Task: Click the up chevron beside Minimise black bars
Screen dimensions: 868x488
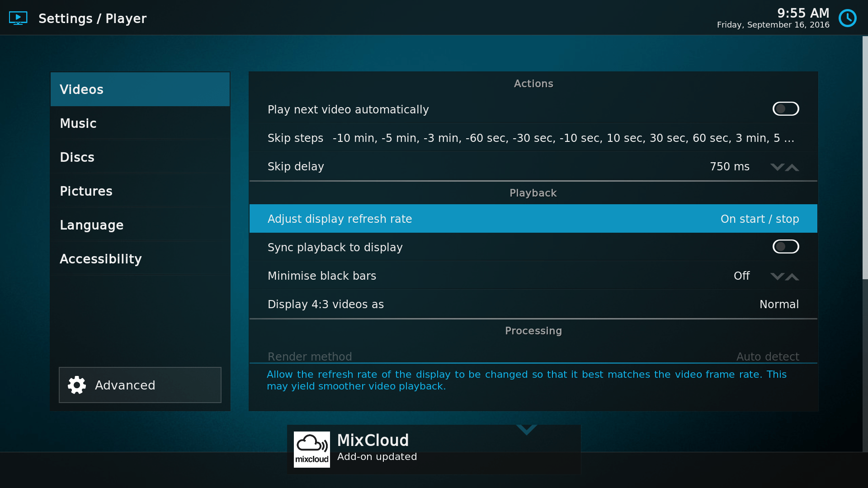Action: click(793, 277)
